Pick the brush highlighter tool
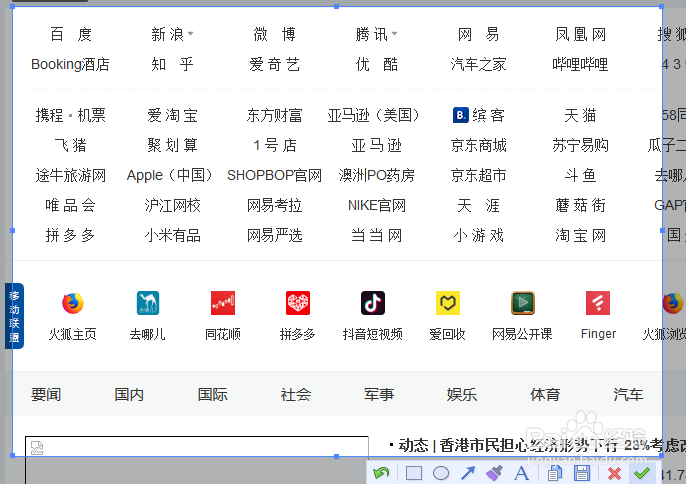The width and height of the screenshot is (686, 484). point(494,473)
